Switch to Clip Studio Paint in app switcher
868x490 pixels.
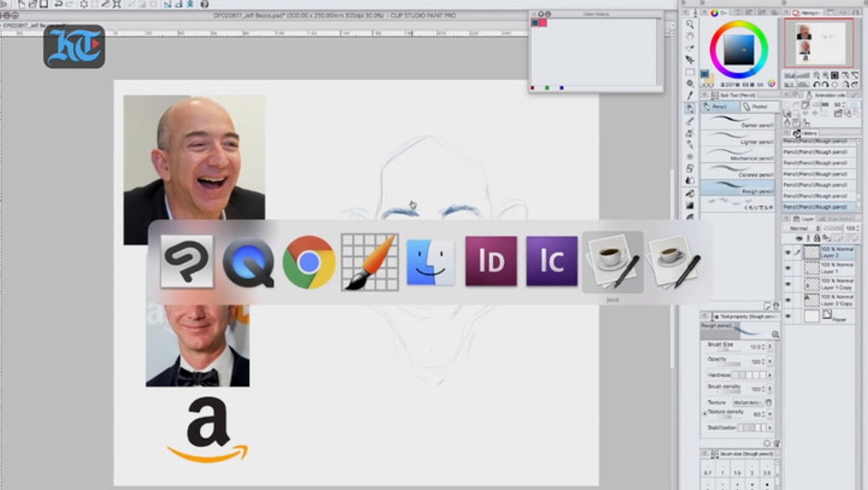click(187, 262)
